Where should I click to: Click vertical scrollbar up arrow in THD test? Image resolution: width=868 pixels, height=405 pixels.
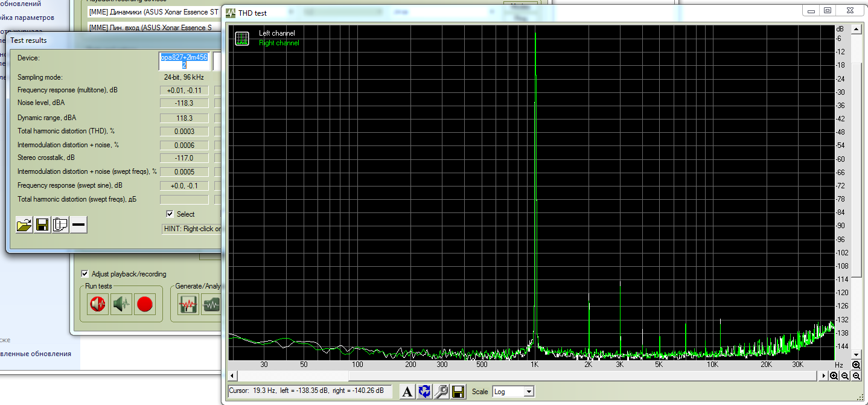point(857,28)
